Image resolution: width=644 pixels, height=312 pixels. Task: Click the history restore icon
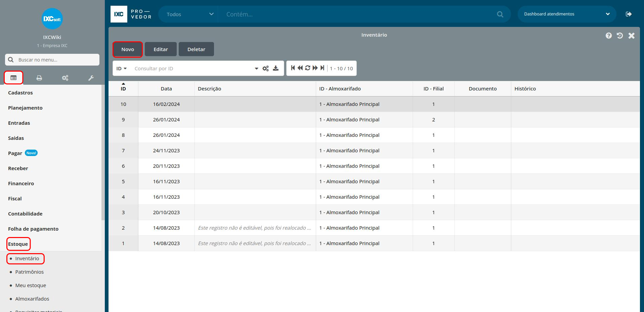pos(620,36)
